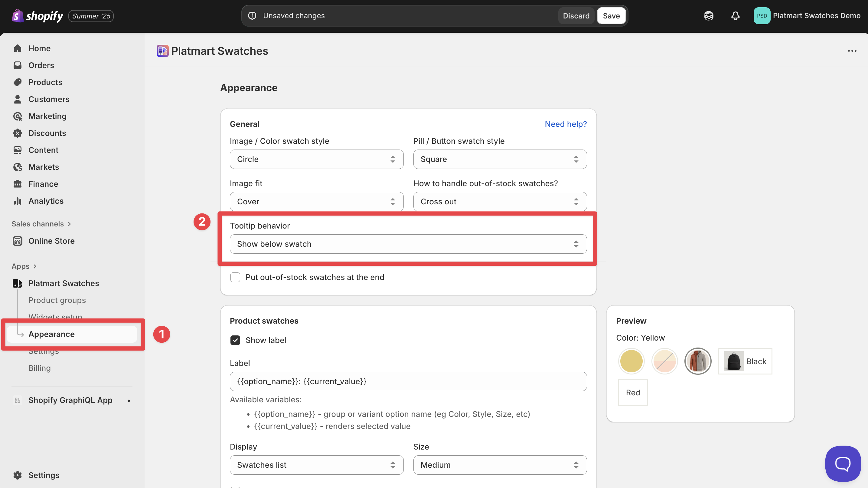Open the three-dot more actions menu

852,51
